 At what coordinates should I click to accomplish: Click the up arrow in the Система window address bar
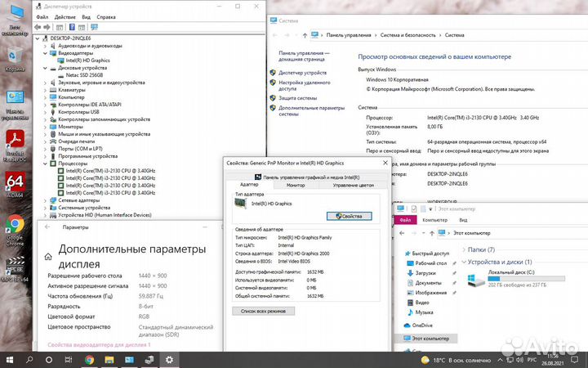point(305,35)
